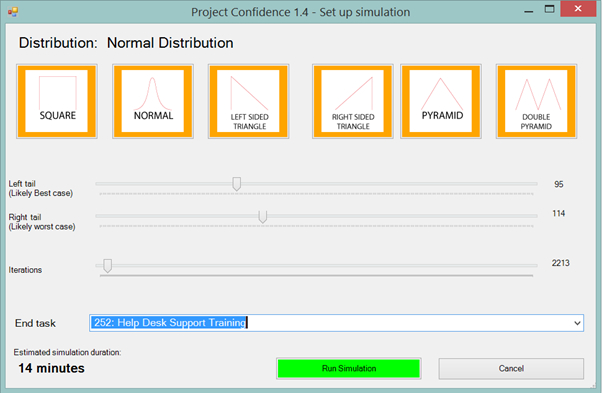Screen dimensions: 602x393
Task: Minimize the Project Confidence window
Action: tap(529, 11)
